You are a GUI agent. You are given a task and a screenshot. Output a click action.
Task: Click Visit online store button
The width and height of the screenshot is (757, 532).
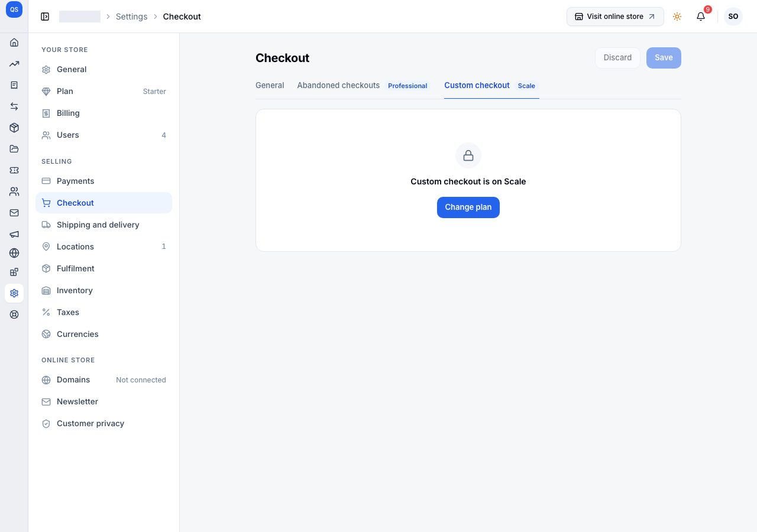pyautogui.click(x=615, y=17)
